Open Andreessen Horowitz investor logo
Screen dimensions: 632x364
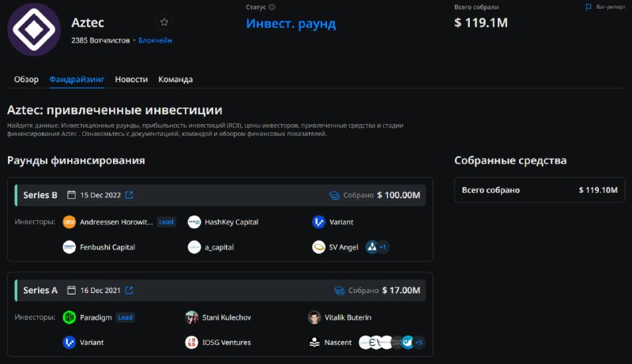click(x=70, y=222)
